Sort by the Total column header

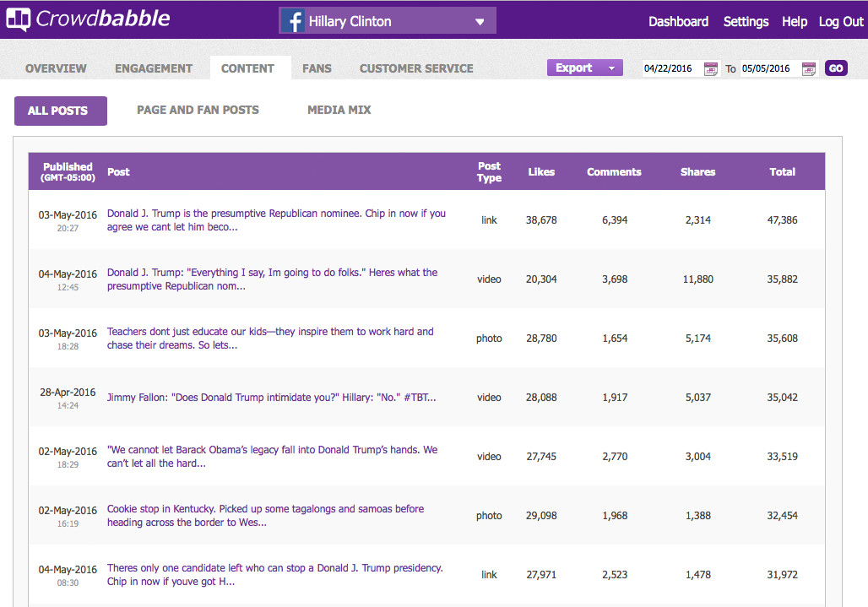[x=782, y=172]
